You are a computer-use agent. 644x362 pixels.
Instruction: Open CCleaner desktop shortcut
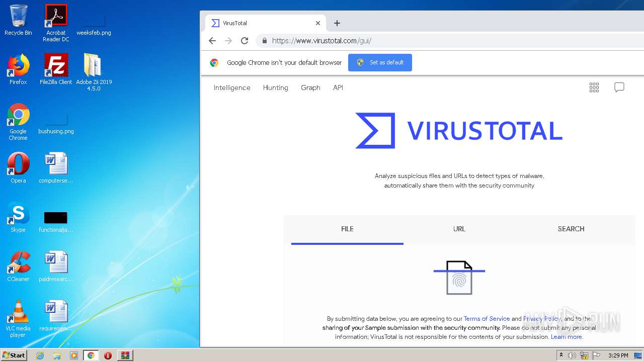click(x=18, y=266)
